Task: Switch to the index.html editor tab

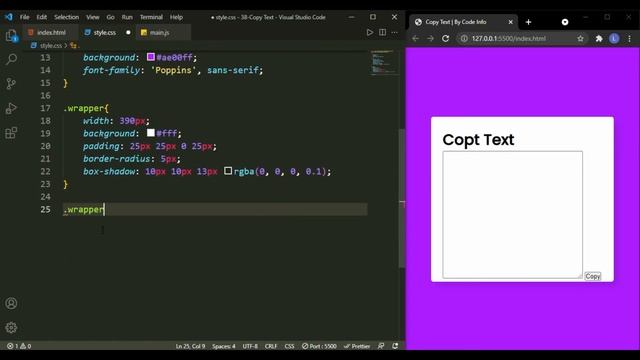Action: click(50, 32)
